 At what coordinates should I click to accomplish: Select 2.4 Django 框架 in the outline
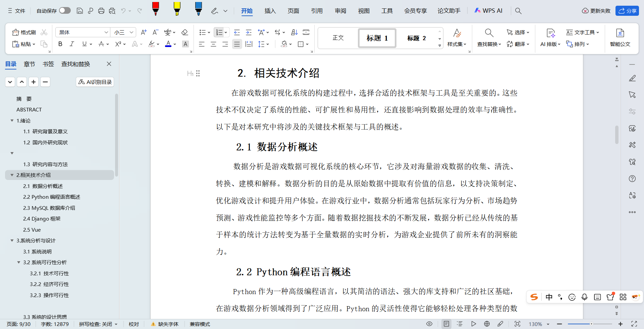click(42, 219)
